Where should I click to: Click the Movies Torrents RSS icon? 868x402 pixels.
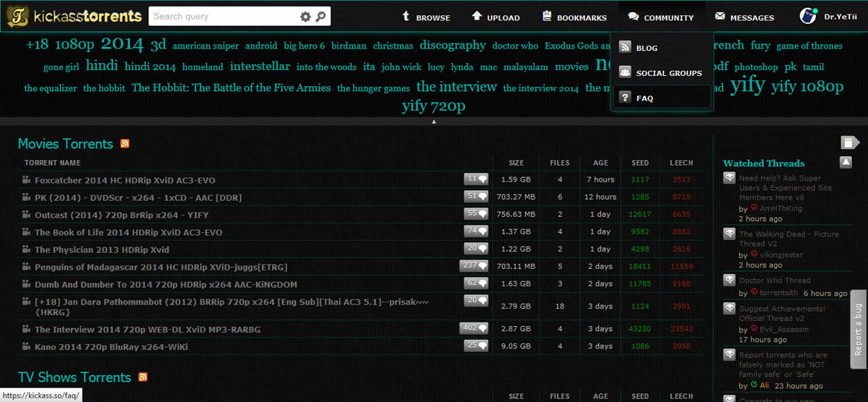(125, 144)
